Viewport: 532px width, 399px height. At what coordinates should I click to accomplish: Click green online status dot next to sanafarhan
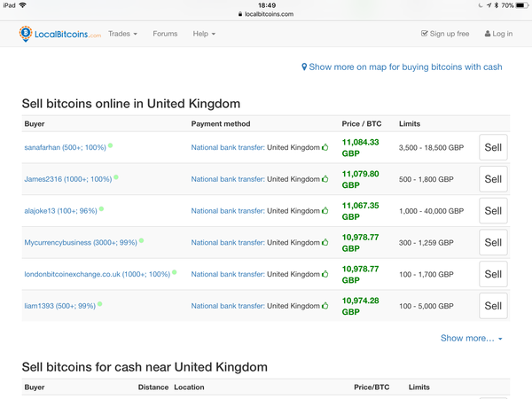coord(110,145)
